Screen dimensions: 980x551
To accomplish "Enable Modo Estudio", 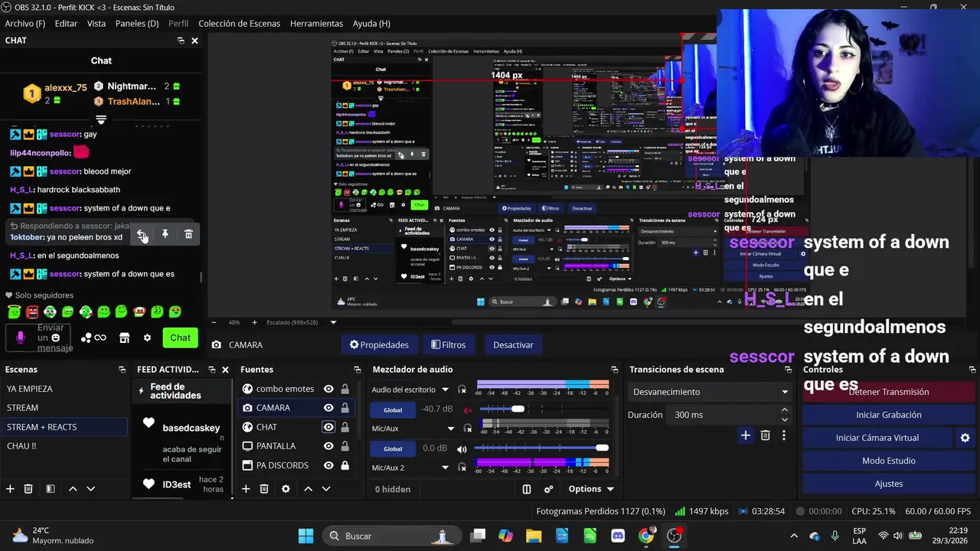I will coord(888,461).
